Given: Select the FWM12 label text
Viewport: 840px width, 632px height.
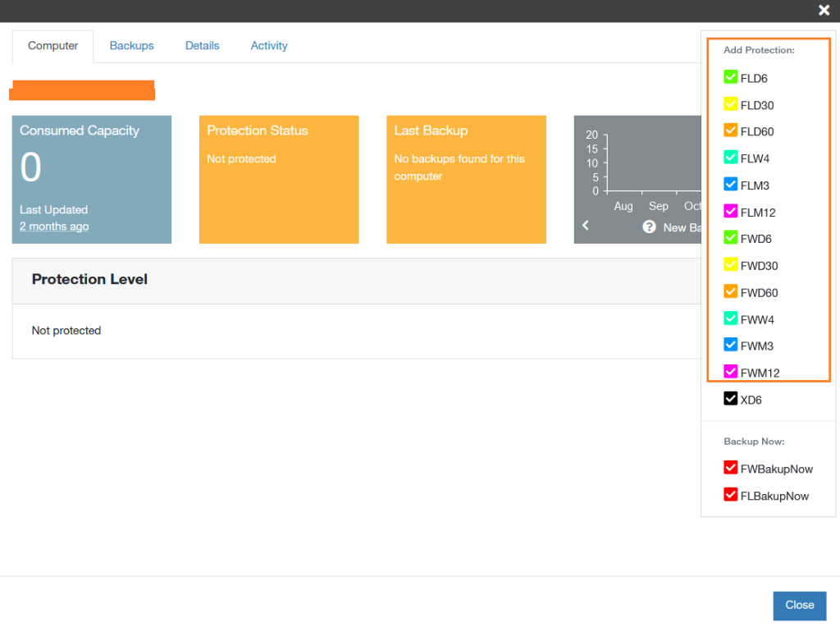Looking at the screenshot, I should [x=760, y=373].
